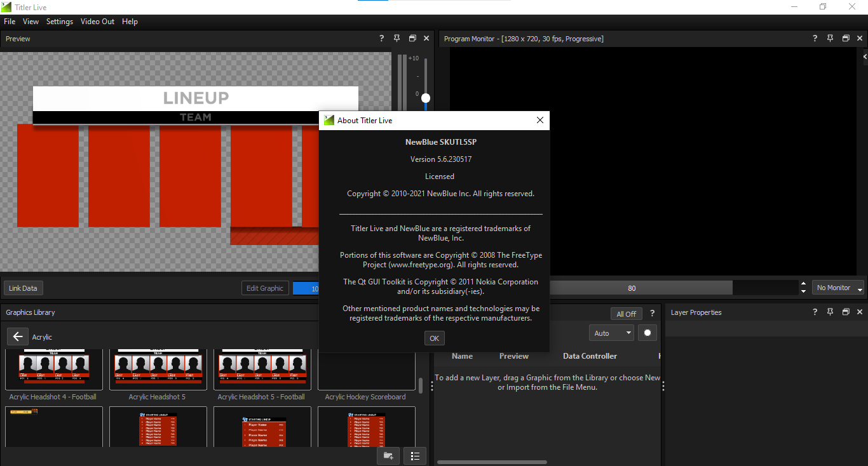Click the Licensed text in About dialog
The image size is (868, 466).
point(440,176)
